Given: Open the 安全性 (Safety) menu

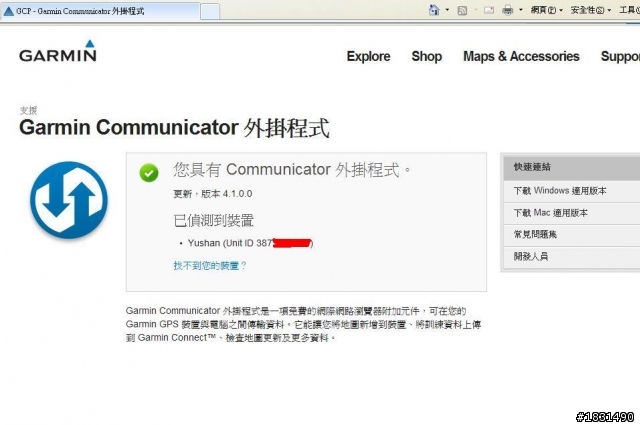Looking at the screenshot, I should pos(590,10).
